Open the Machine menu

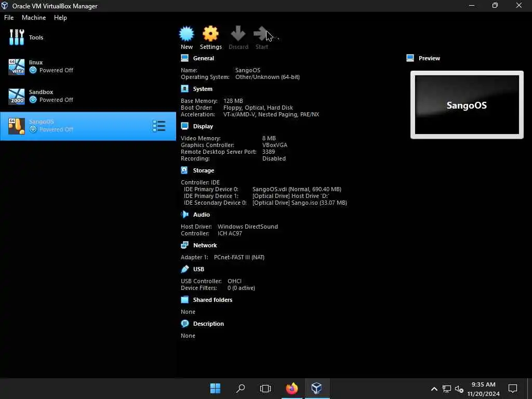pos(34,18)
